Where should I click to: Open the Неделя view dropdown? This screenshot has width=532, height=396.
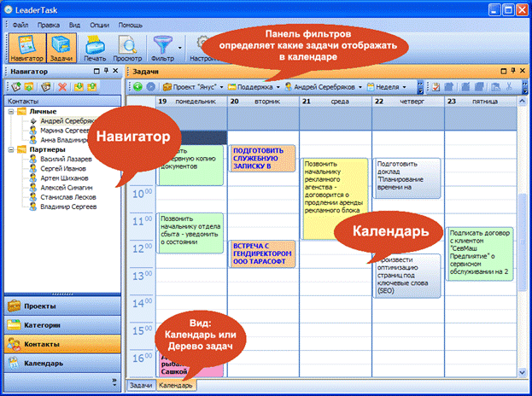(394, 87)
